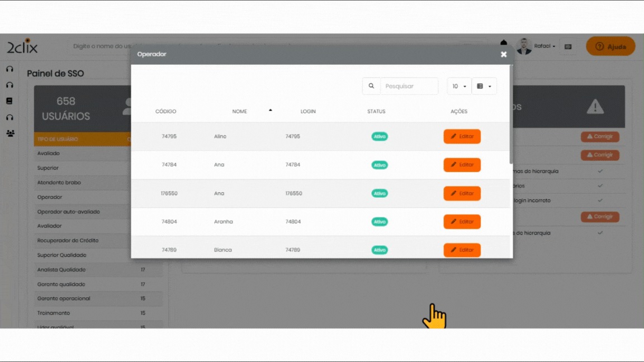Viewport: 644px width, 362px height.
Task: Open the table columns view dropdown
Action: click(484, 86)
